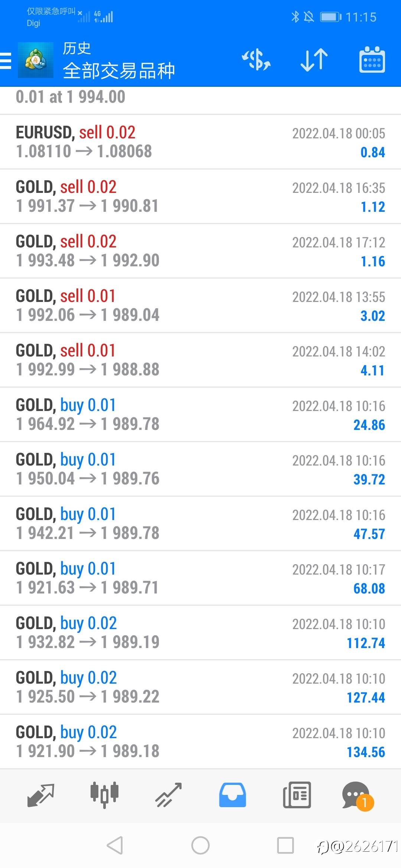Open the hamburger side menu
This screenshot has height=868, width=401.
click(6, 60)
